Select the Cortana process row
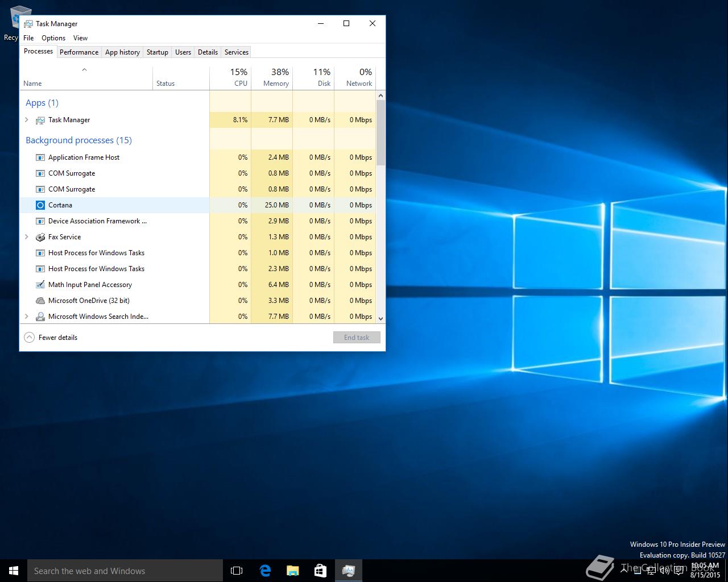This screenshot has height=582, width=728. click(x=198, y=205)
